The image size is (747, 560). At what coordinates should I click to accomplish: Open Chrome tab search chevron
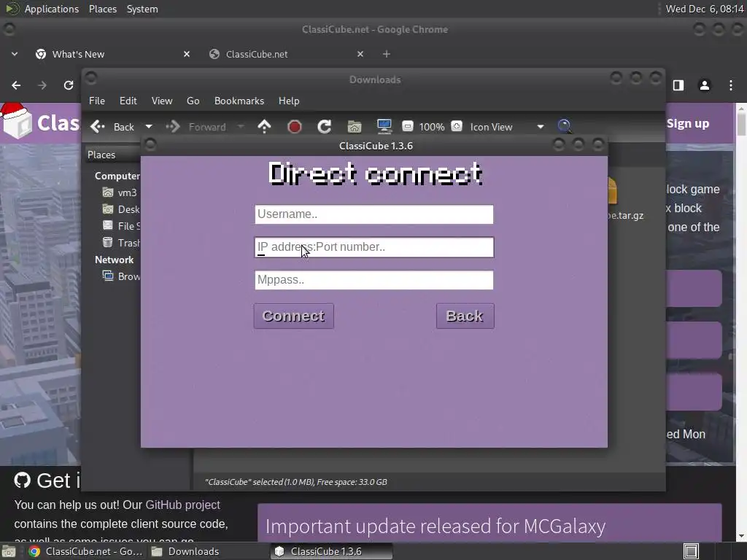click(15, 54)
